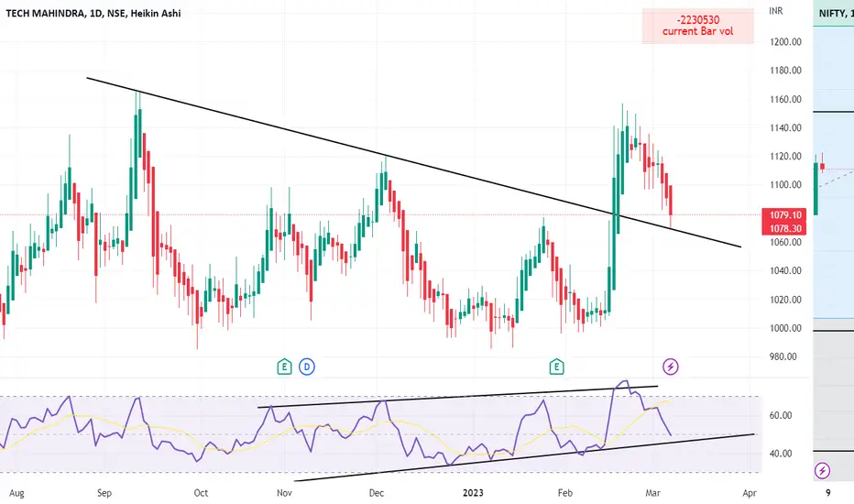Click the 1160.00 price axis label

(x=785, y=99)
